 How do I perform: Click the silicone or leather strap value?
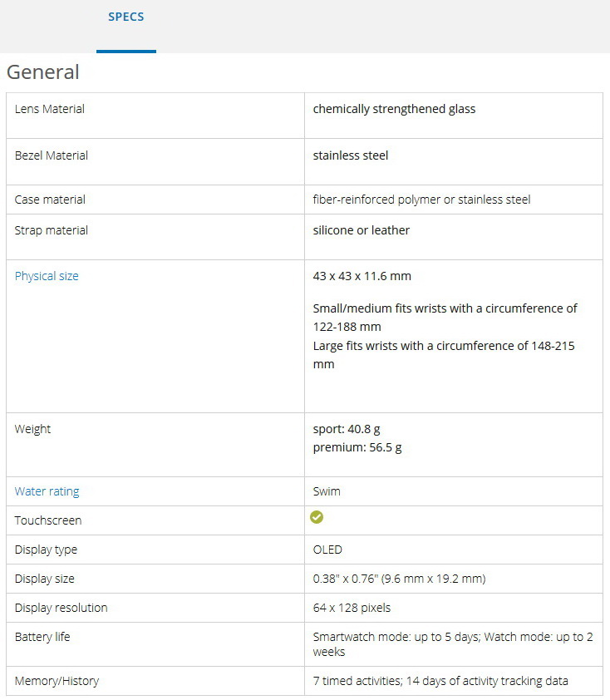[362, 230]
